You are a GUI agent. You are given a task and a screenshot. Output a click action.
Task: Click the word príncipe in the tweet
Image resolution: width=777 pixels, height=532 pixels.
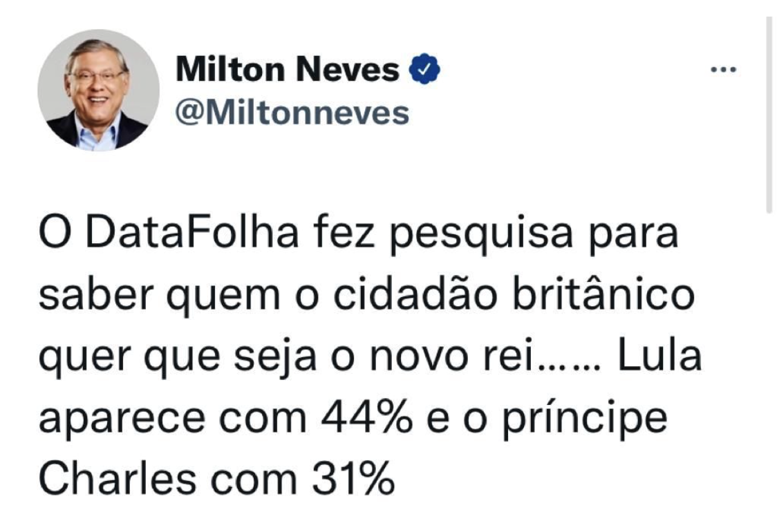pyautogui.click(x=585, y=420)
